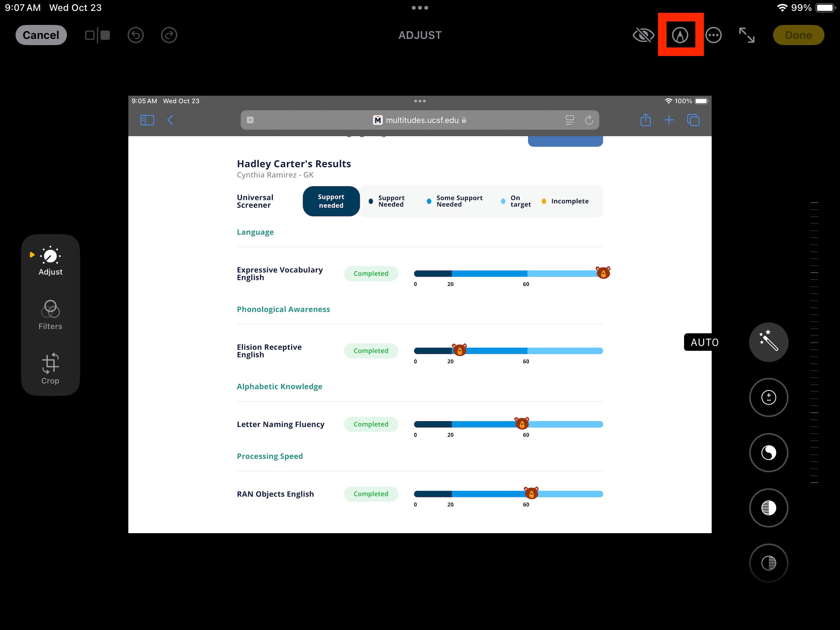This screenshot has width=840, height=630.
Task: Tap the adjustment intensity slider ticks
Action: coord(814,342)
